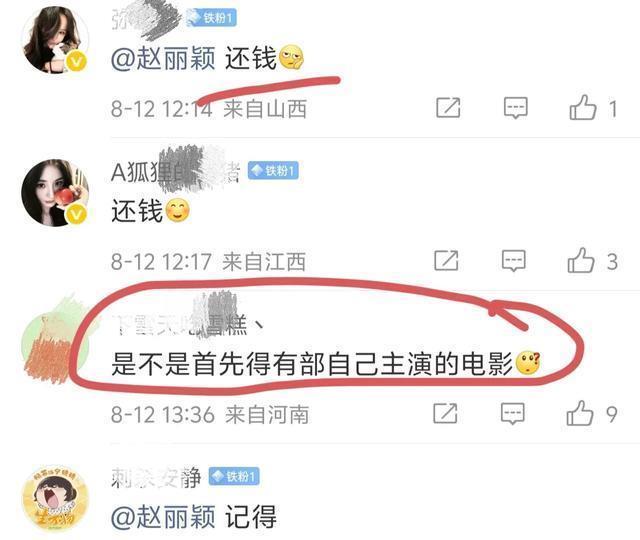Viewport: 640px width, 540px height.
Task: Repost the Shanxi 12:14 comment
Action: (x=448, y=108)
